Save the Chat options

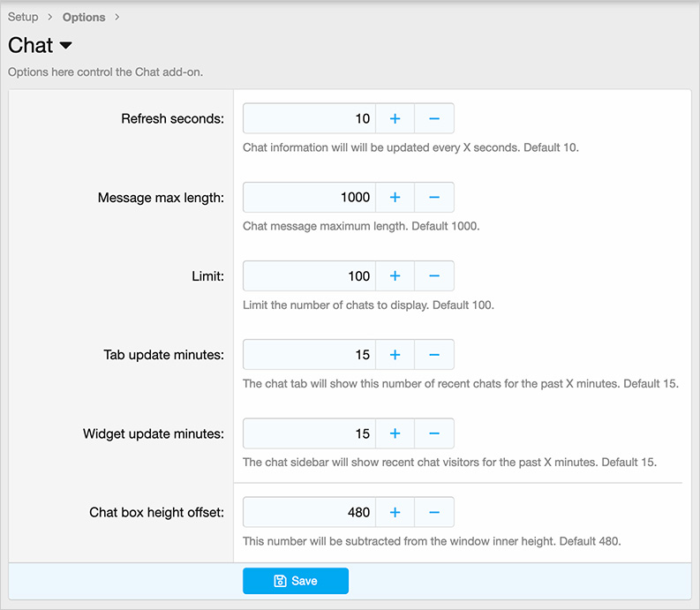(296, 581)
